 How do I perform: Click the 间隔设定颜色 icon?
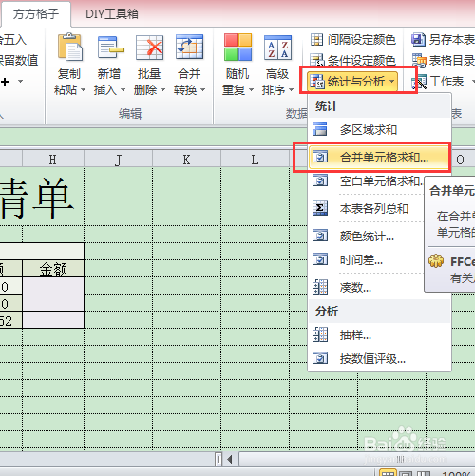[x=316, y=40]
